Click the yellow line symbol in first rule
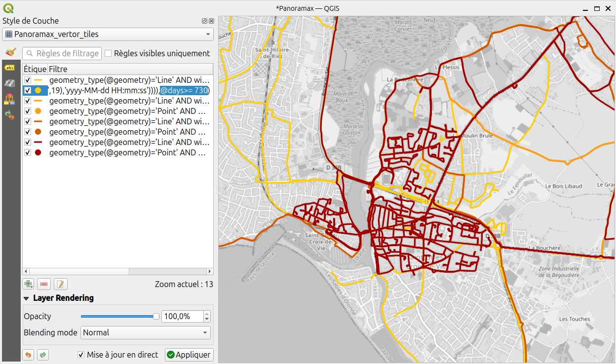The image size is (616, 364). point(38,80)
